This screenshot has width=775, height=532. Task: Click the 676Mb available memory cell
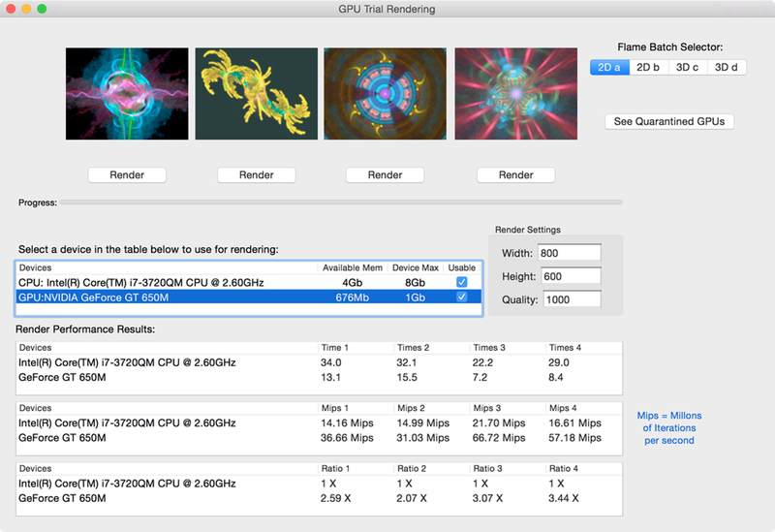(353, 297)
